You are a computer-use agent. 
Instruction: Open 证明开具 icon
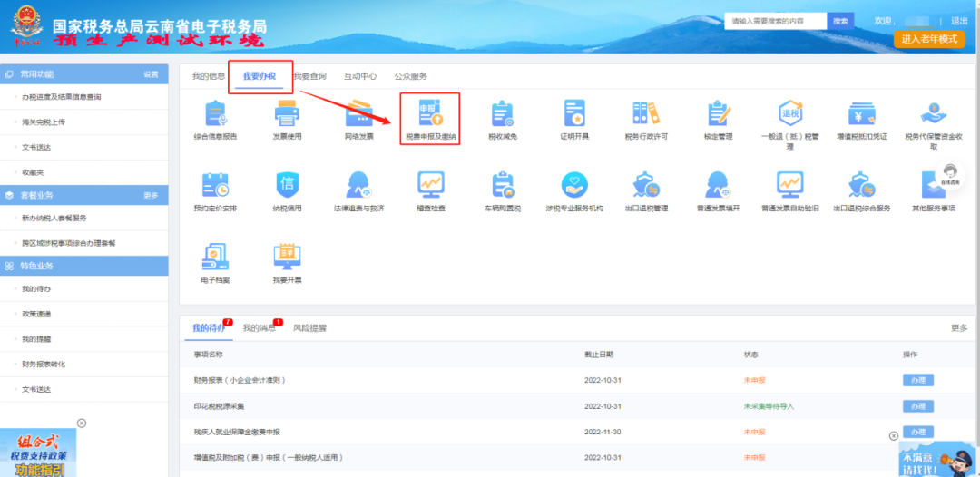click(574, 113)
